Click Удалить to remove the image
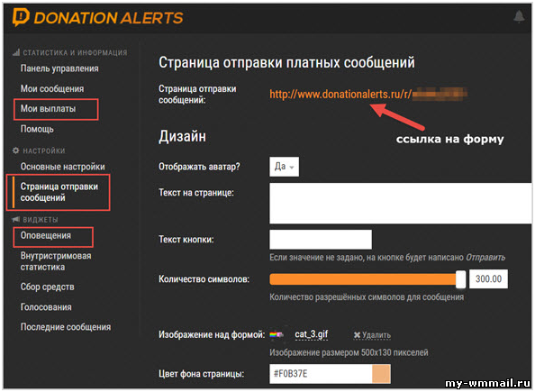The height and width of the screenshot is (392, 535). (x=372, y=335)
